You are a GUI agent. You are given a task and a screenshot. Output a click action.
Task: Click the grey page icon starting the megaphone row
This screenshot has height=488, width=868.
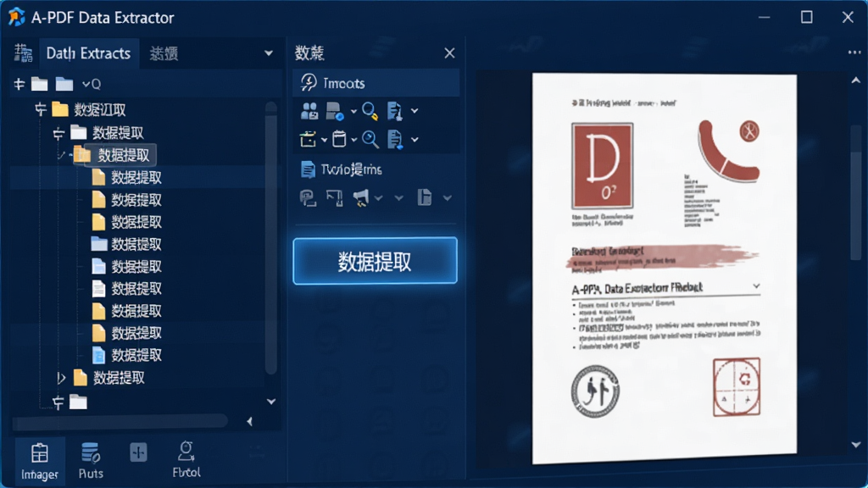click(x=308, y=197)
